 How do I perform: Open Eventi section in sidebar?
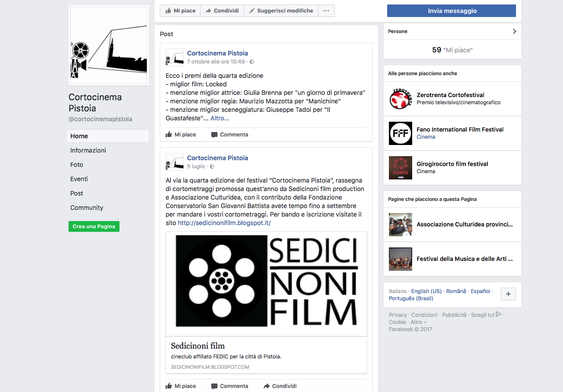(x=79, y=179)
